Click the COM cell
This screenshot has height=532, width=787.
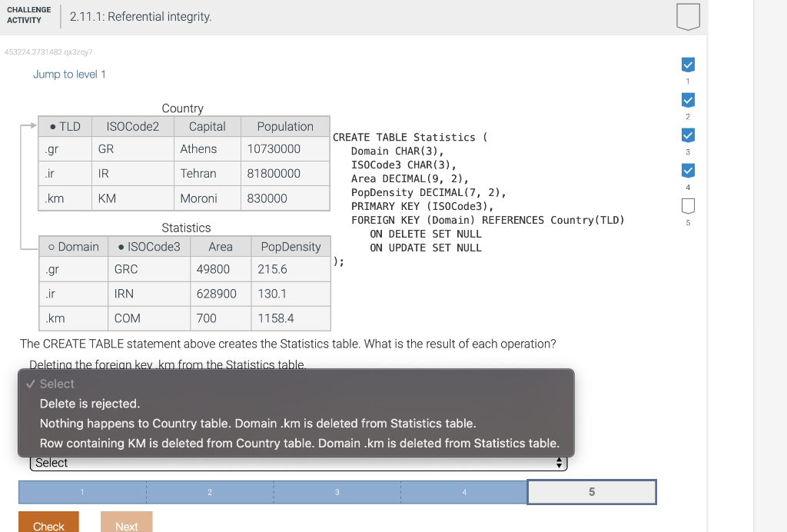(x=149, y=318)
